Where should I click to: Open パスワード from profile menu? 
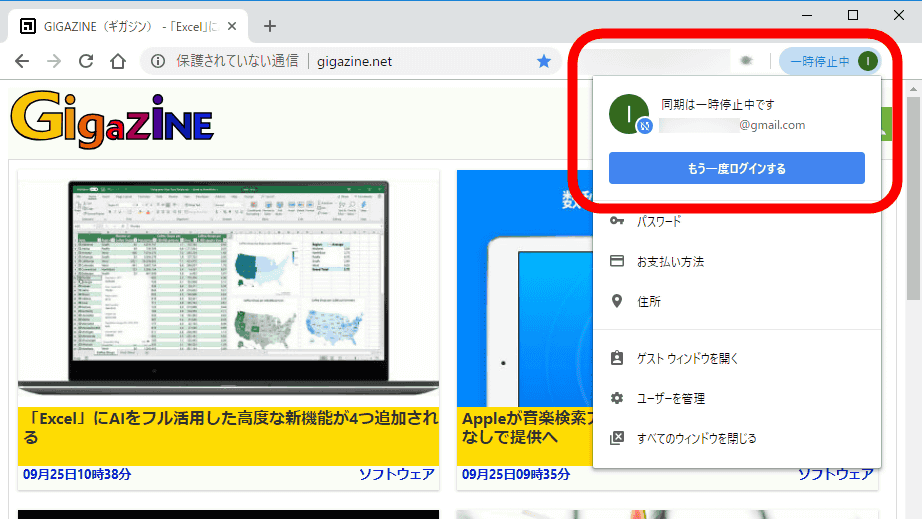click(659, 221)
